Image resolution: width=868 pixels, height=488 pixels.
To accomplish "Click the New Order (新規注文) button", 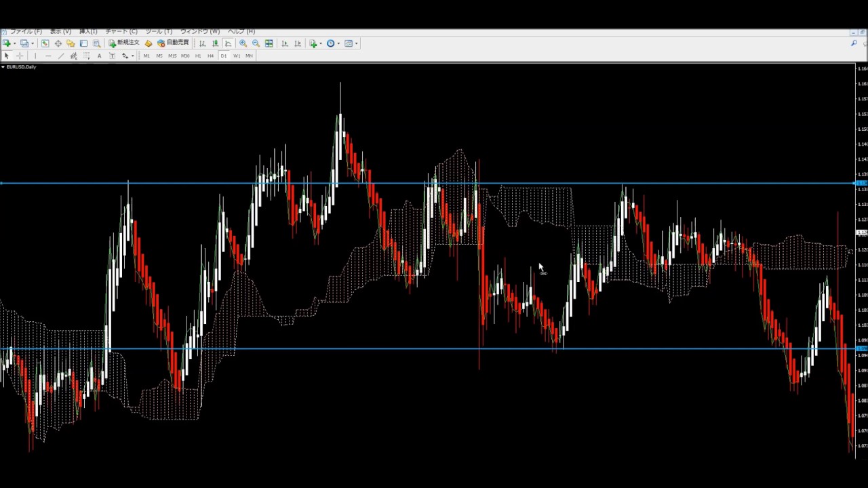I will click(124, 43).
